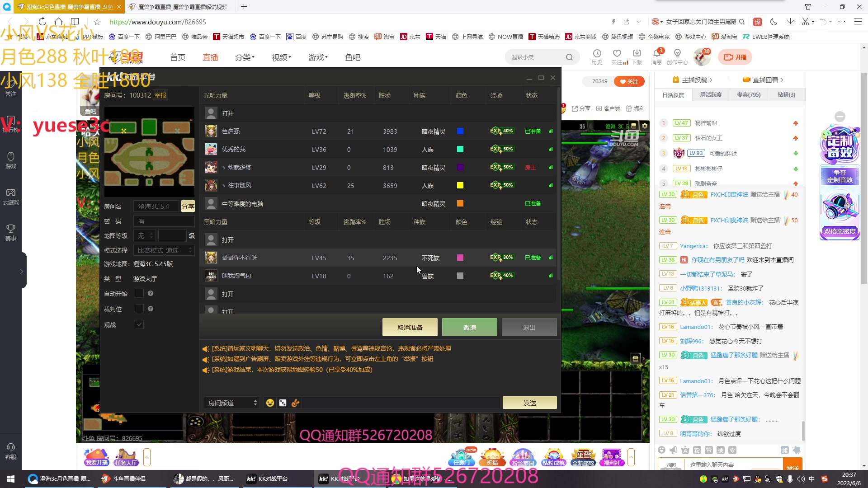Open the emoji picker in Douyu chat
868x488 pixels.
click(x=662, y=450)
